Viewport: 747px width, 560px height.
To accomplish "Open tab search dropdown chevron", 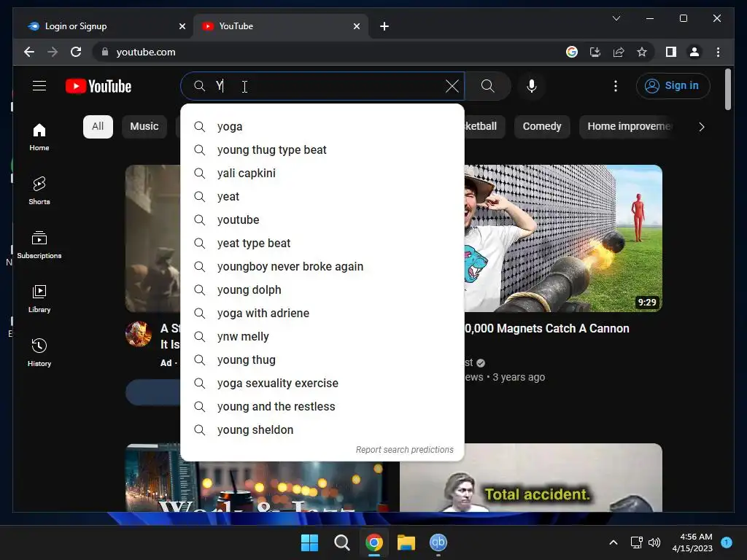I will [616, 18].
